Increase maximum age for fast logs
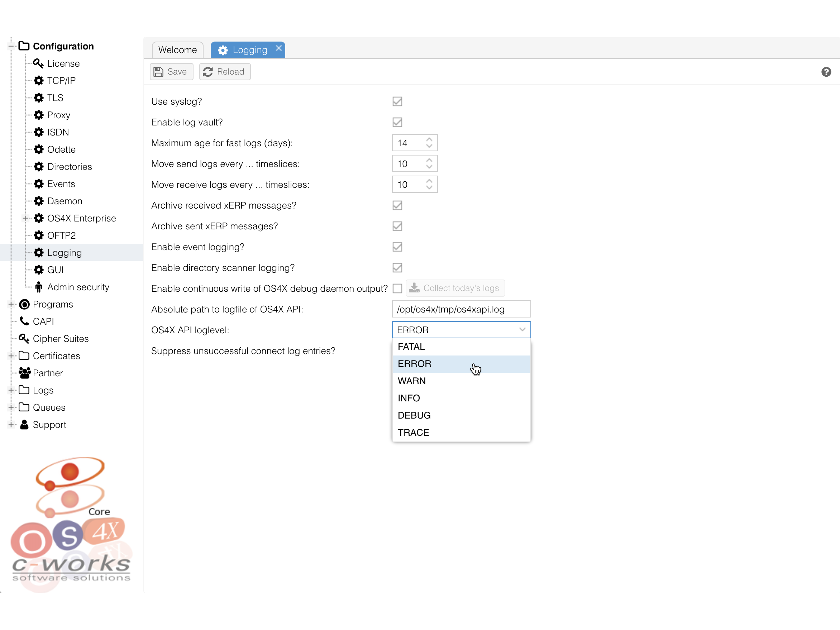840x630 pixels. pos(429,139)
